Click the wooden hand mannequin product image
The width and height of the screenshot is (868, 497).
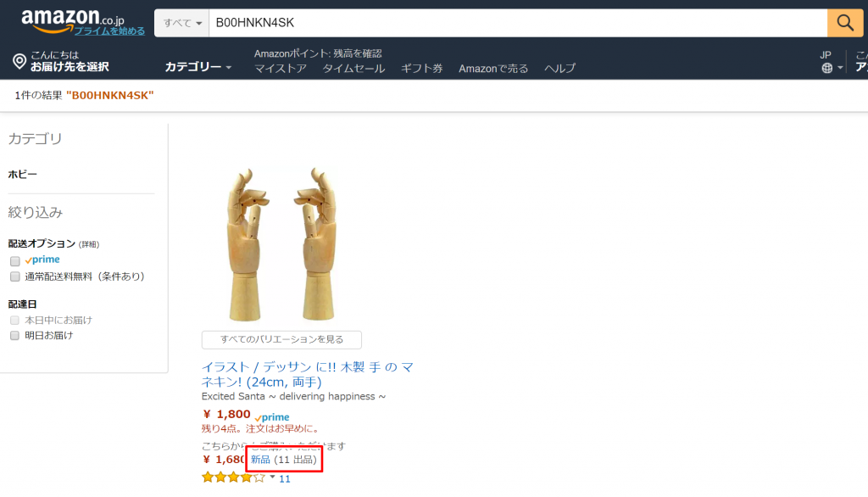tap(281, 243)
